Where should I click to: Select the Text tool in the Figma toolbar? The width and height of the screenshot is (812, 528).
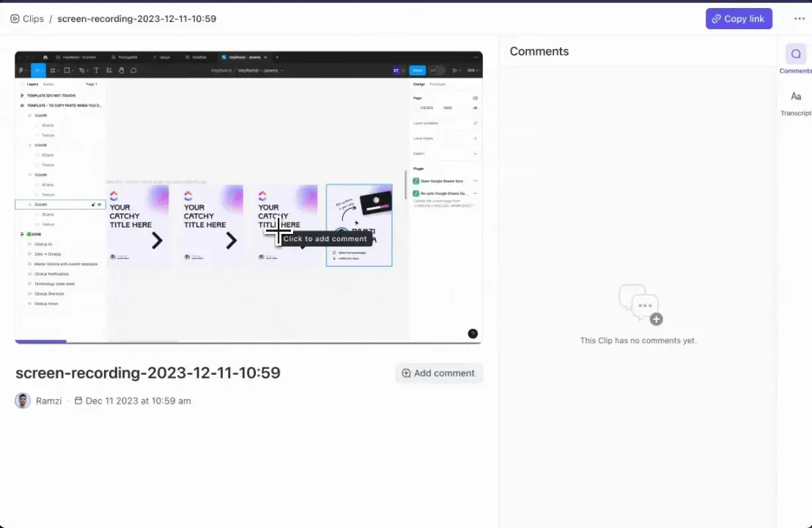[x=96, y=70]
